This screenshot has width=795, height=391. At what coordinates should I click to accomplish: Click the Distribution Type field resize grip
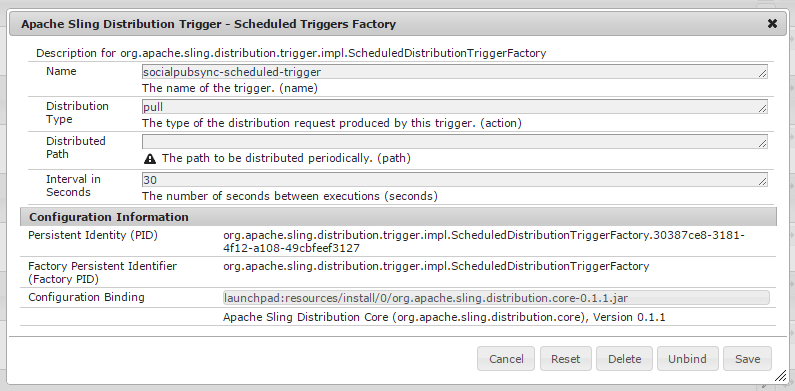coord(763,109)
